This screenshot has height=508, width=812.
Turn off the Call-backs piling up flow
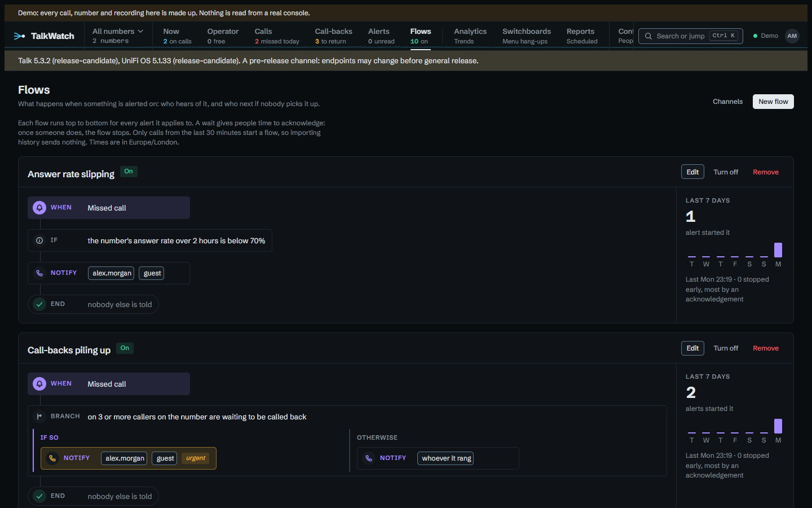(726, 348)
